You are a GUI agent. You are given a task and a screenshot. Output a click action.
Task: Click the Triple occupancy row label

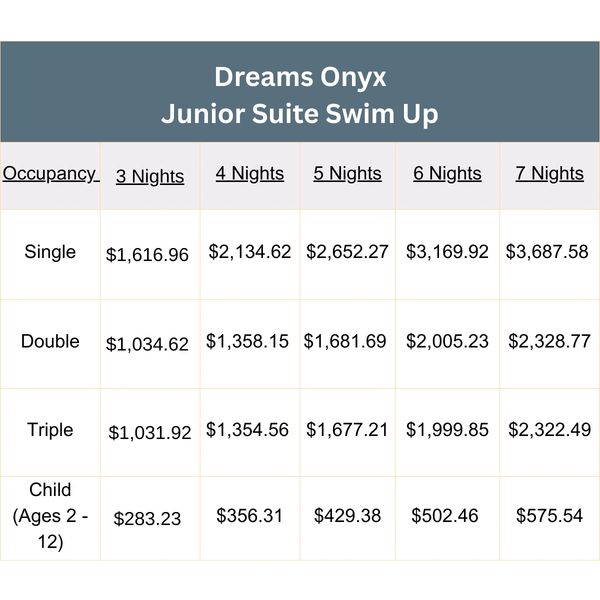pos(50,430)
